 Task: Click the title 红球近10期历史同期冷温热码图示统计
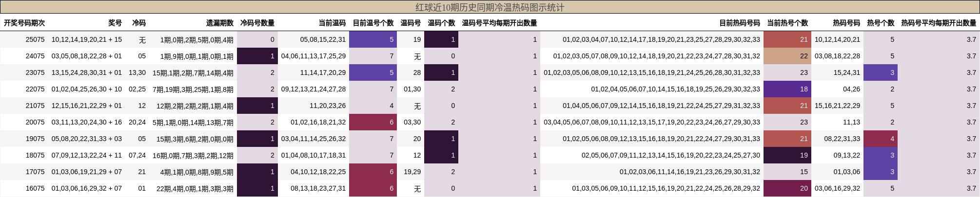tap(490, 7)
